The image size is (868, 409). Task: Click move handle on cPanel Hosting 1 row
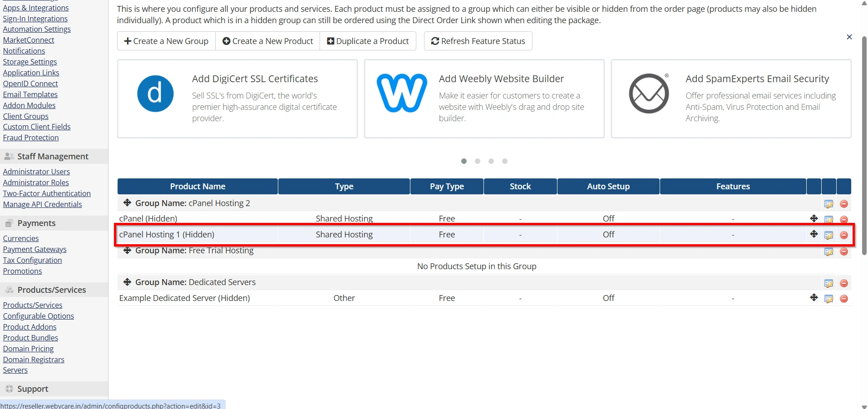click(814, 234)
